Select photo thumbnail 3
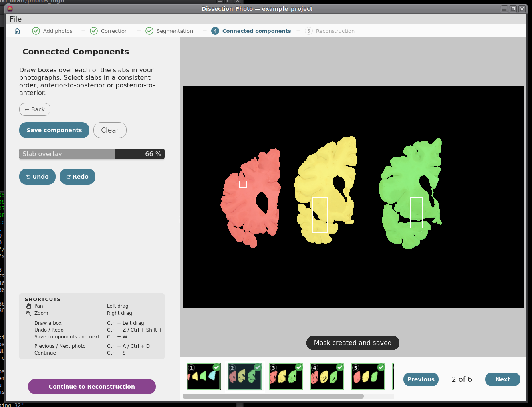This screenshot has width=532, height=407. (x=286, y=377)
